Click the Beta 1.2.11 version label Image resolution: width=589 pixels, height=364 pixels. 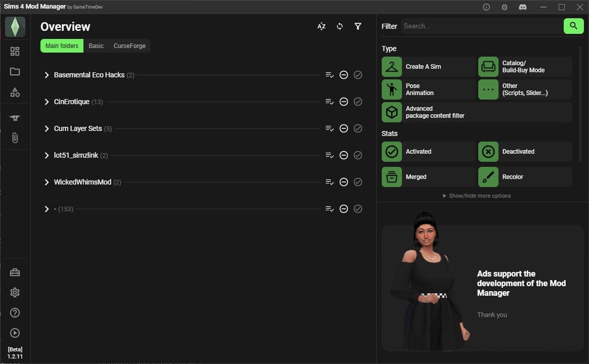pos(15,353)
